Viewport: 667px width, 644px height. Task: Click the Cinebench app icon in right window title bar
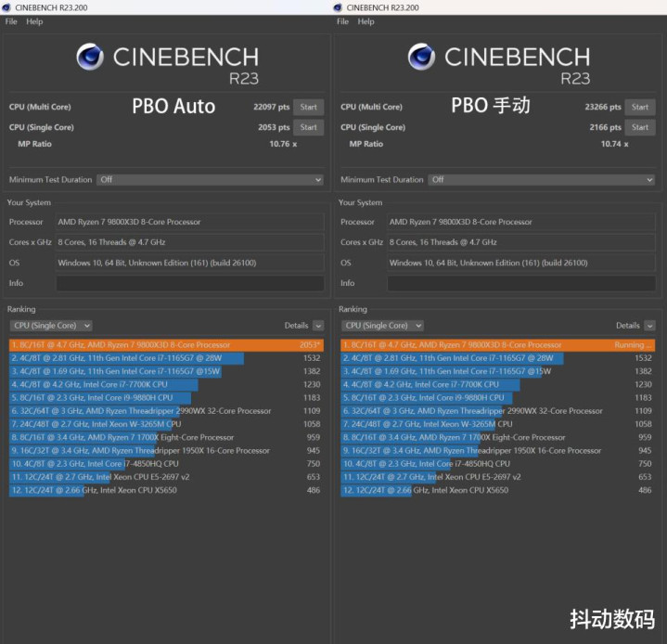338,7
